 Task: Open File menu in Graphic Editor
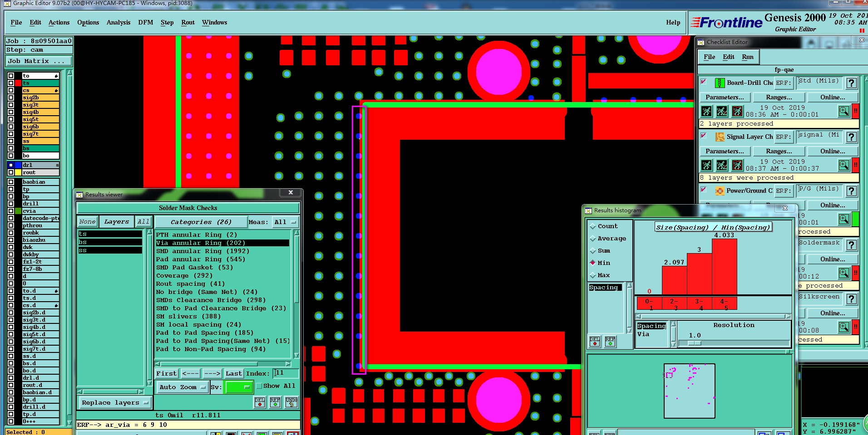(16, 22)
